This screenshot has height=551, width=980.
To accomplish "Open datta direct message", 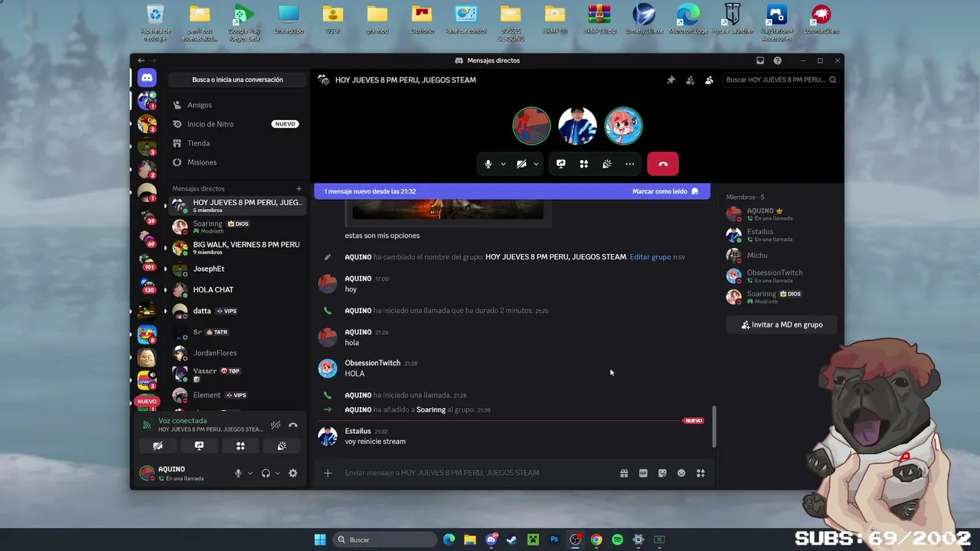I will (236, 311).
